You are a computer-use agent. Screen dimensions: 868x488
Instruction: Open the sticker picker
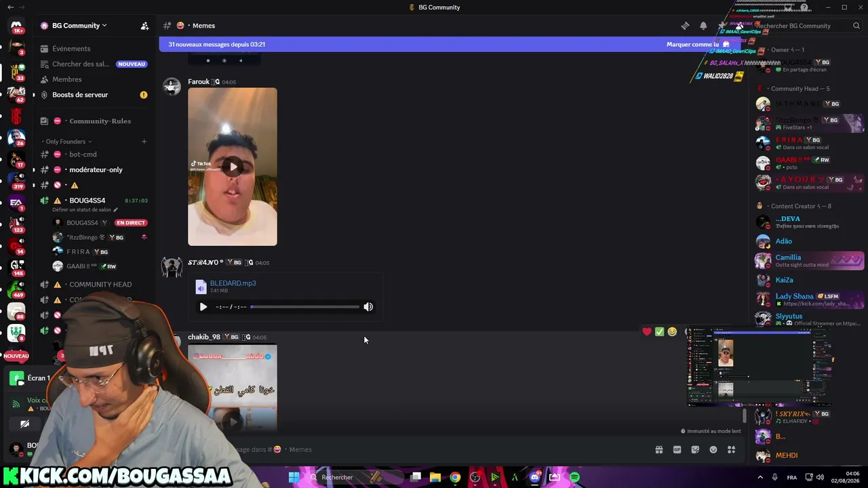tap(695, 449)
